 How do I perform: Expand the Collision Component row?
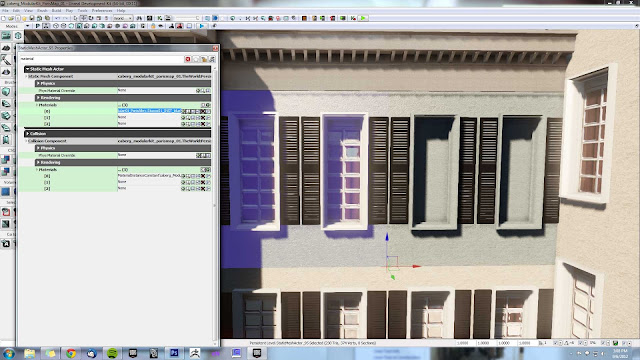click(x=26, y=141)
